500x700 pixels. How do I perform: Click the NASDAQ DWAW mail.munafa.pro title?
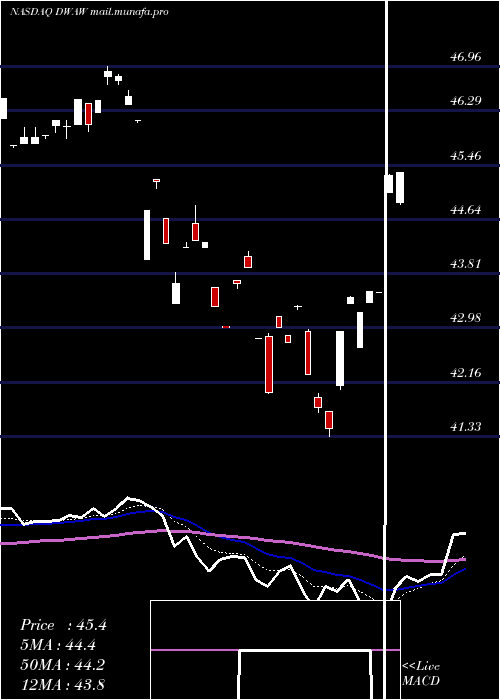click(89, 12)
